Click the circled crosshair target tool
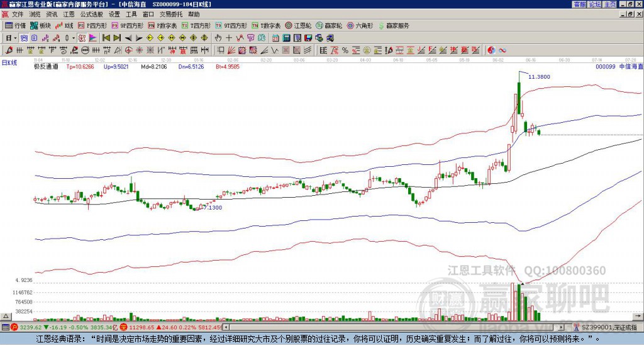Viewport: 644px width, 345px height. [127, 50]
